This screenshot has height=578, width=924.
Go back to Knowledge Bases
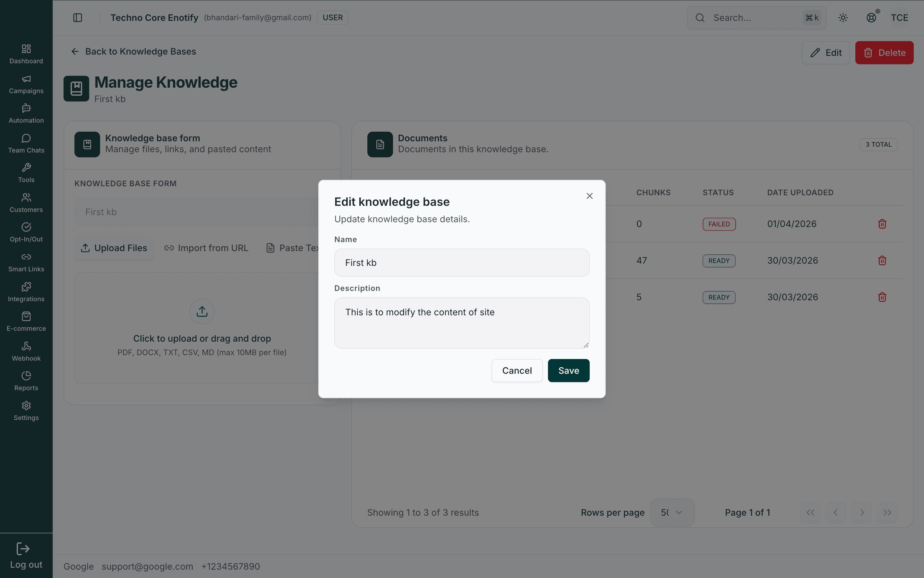(133, 51)
